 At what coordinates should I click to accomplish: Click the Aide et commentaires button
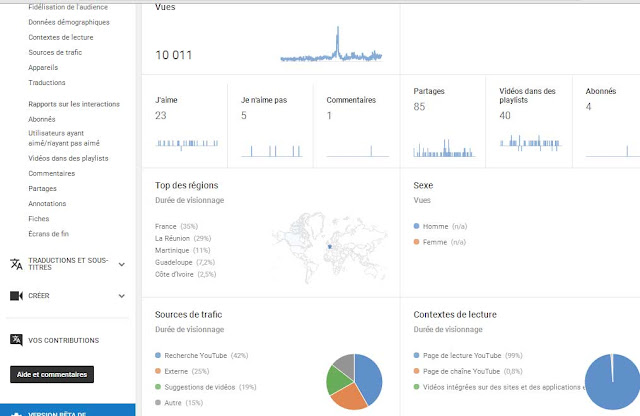(52, 374)
